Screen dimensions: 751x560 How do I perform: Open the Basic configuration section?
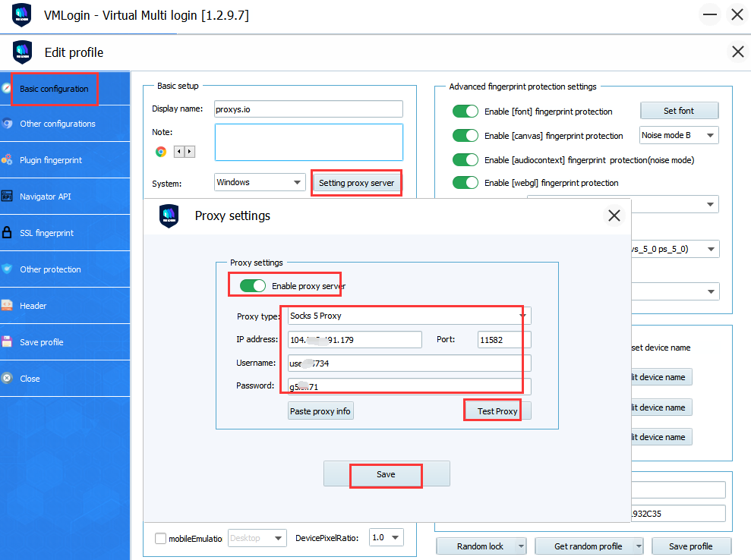pyautogui.click(x=54, y=89)
